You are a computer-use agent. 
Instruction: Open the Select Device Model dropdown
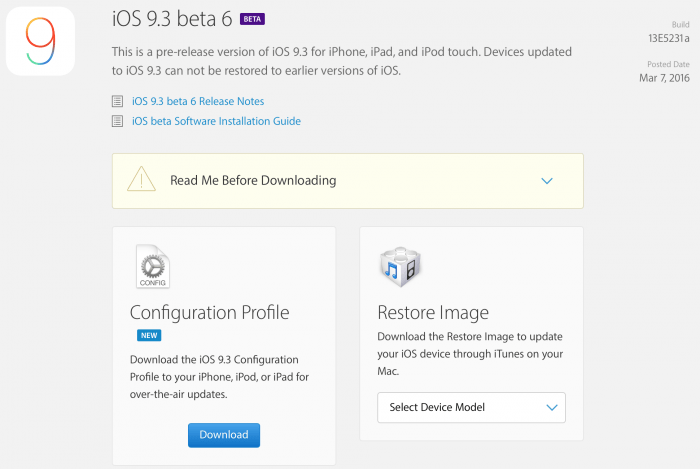pyautogui.click(x=471, y=407)
